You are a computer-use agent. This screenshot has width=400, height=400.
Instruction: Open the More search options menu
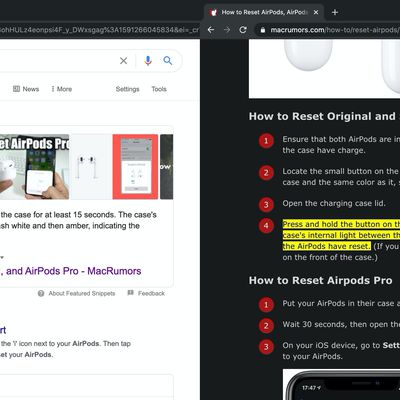coord(62,89)
